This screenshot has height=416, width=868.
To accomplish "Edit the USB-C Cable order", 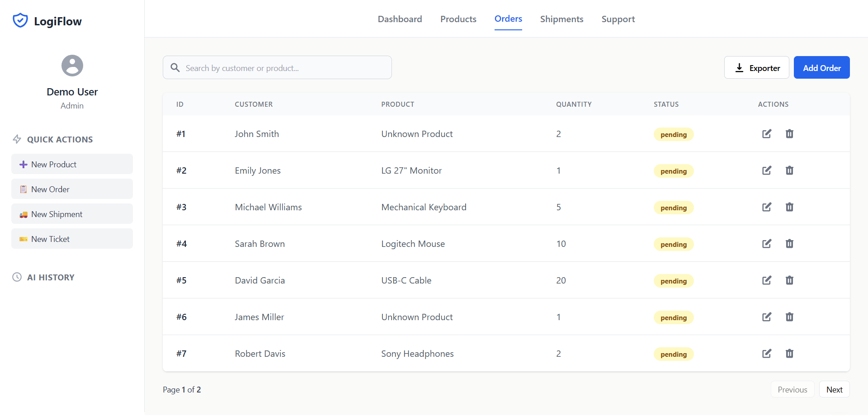I will pos(767,280).
